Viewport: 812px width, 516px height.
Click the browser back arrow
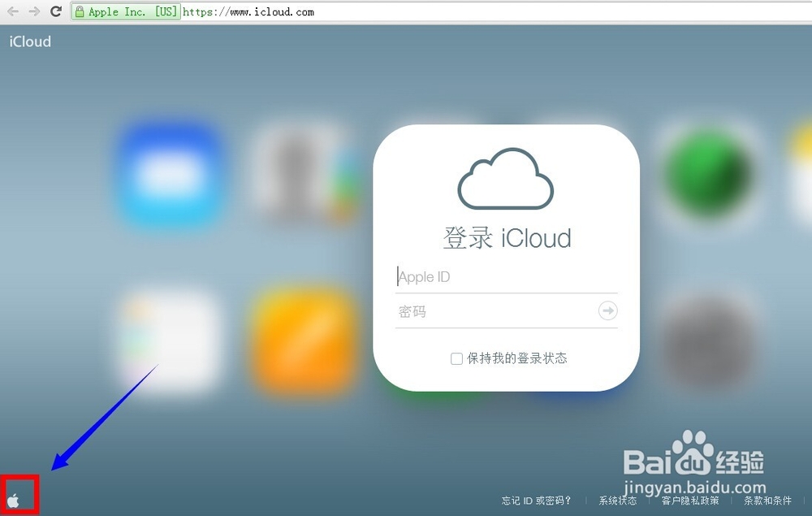[x=14, y=11]
